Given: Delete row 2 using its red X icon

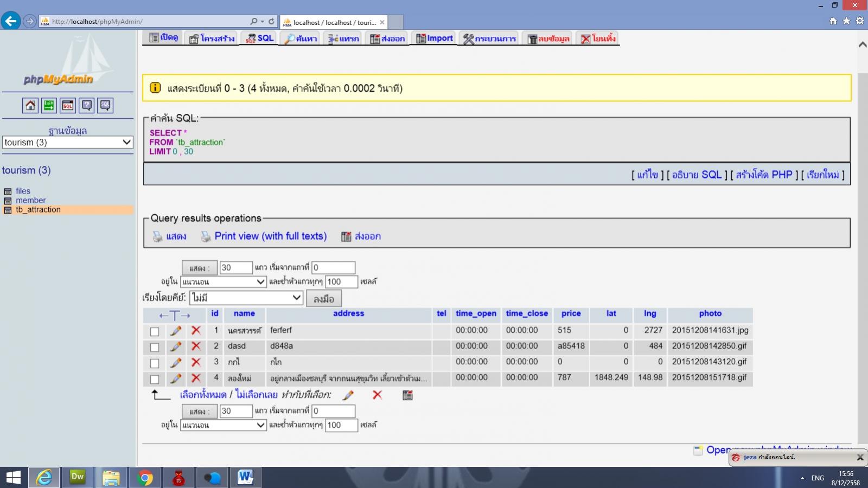Looking at the screenshot, I should coord(196,346).
